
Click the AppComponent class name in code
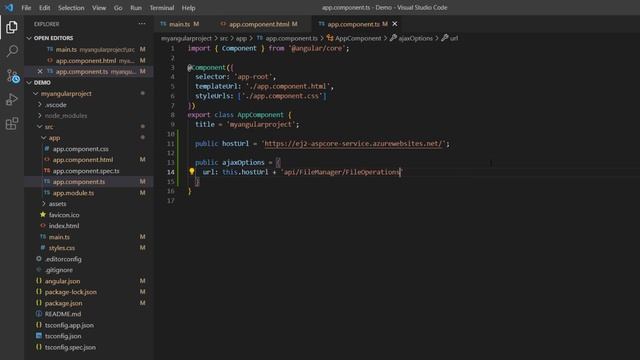pyautogui.click(x=260, y=115)
